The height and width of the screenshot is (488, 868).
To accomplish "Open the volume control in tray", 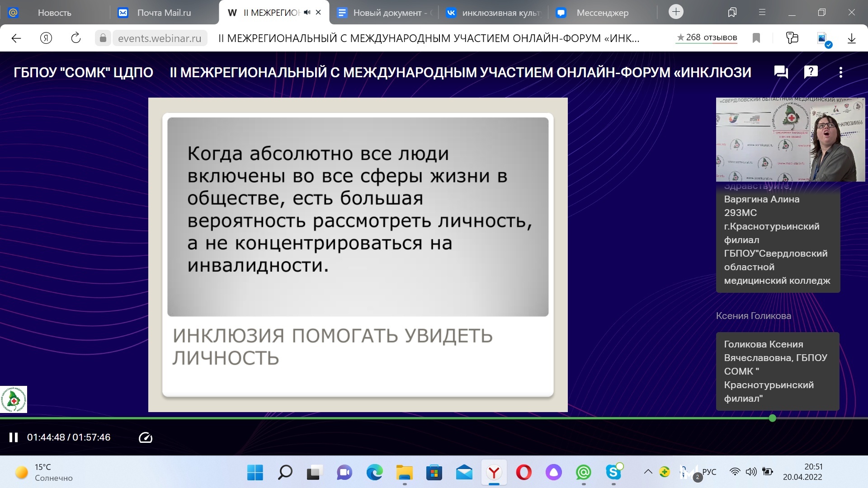I will (751, 472).
